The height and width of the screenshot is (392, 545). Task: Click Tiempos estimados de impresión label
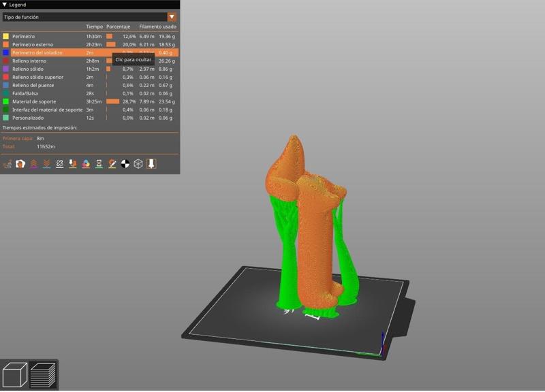[40, 128]
